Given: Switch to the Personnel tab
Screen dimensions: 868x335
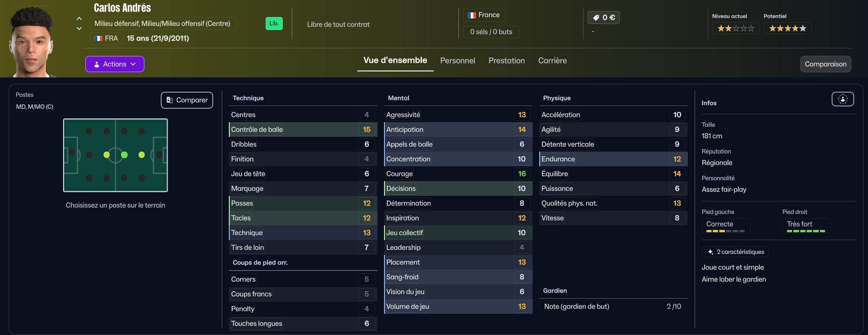Looking at the screenshot, I should (x=457, y=61).
